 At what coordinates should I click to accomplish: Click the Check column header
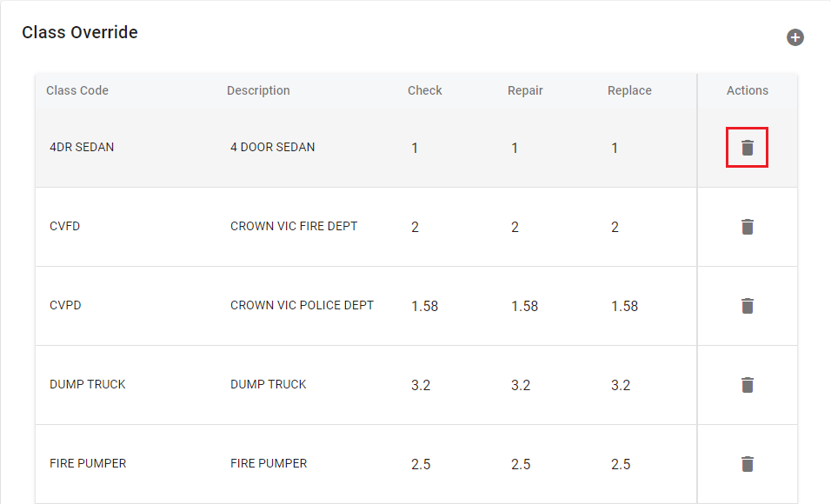click(x=425, y=90)
